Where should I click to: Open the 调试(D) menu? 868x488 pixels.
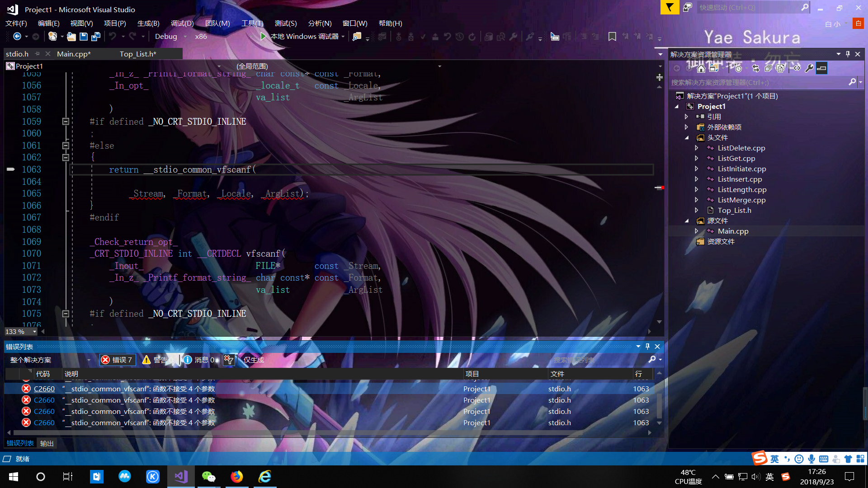point(182,23)
